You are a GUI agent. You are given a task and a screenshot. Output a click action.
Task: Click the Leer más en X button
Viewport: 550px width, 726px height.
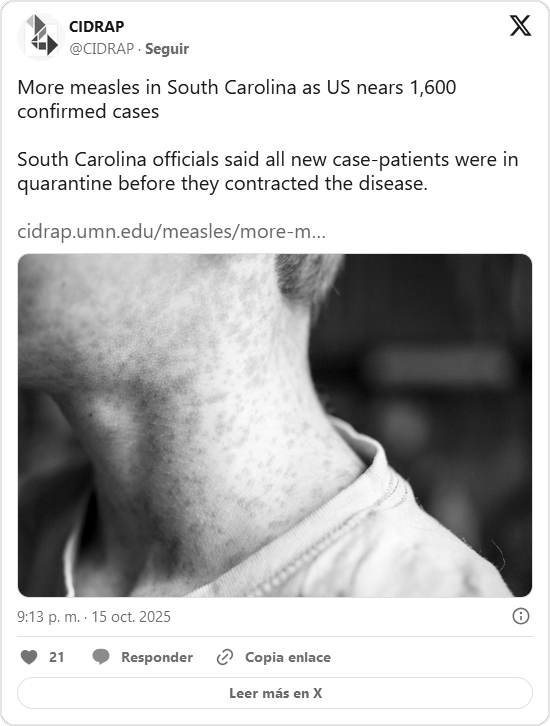[275, 693]
